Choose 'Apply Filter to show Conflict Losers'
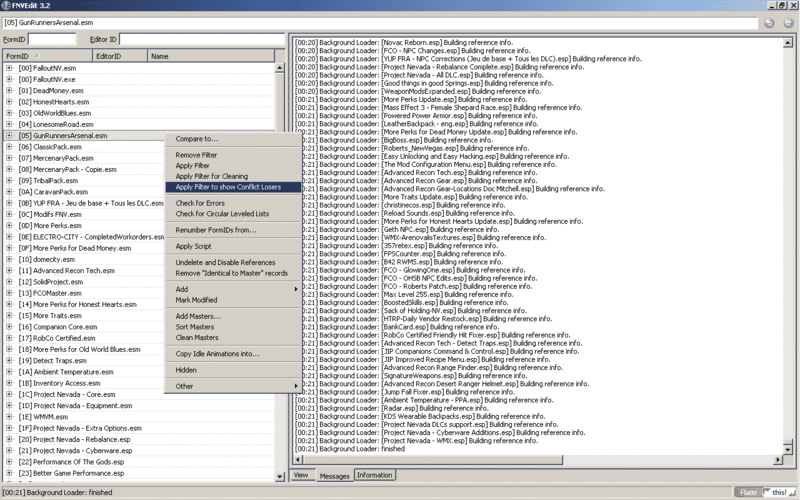 [233, 187]
